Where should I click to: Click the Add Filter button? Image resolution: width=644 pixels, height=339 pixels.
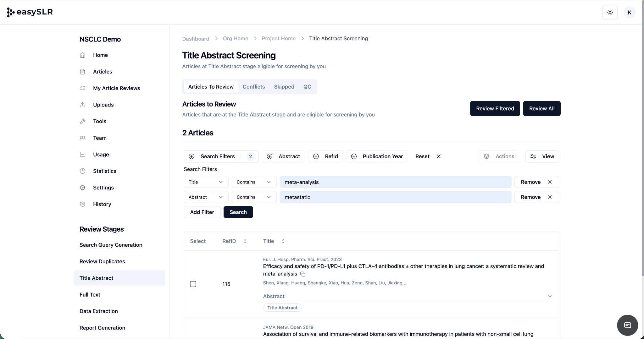point(202,212)
